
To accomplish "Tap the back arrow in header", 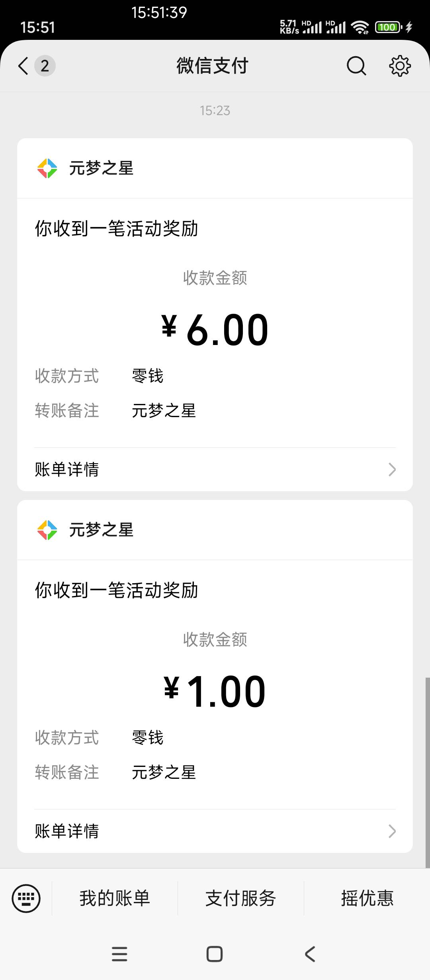I will click(x=23, y=66).
